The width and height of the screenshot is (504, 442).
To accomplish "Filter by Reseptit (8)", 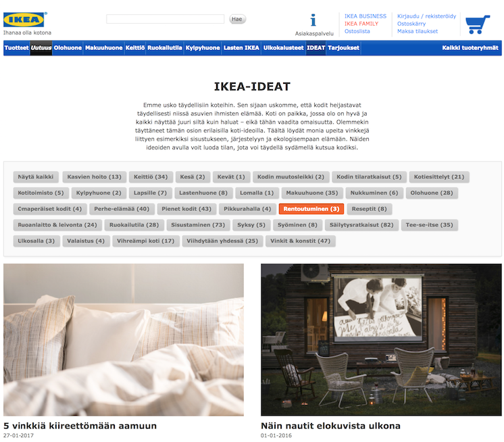I will pyautogui.click(x=369, y=209).
